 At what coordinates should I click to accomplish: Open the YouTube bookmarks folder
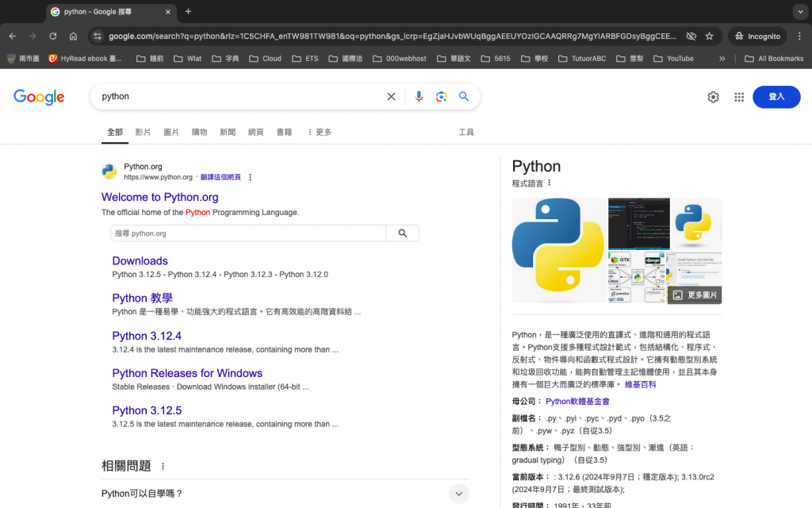673,59
